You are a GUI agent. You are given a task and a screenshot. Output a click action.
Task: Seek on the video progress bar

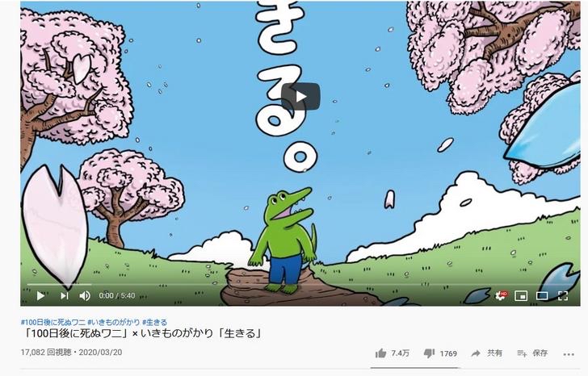300,285
